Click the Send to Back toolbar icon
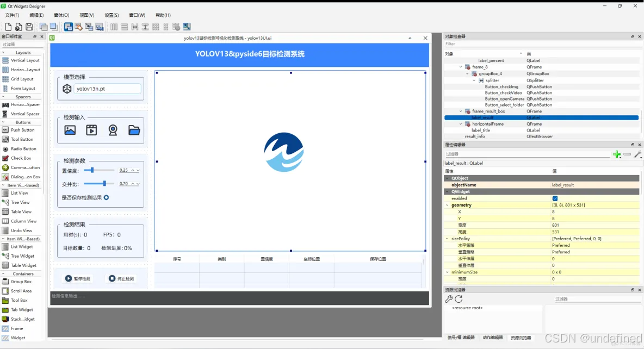This screenshot has width=644, height=349. [x=44, y=27]
